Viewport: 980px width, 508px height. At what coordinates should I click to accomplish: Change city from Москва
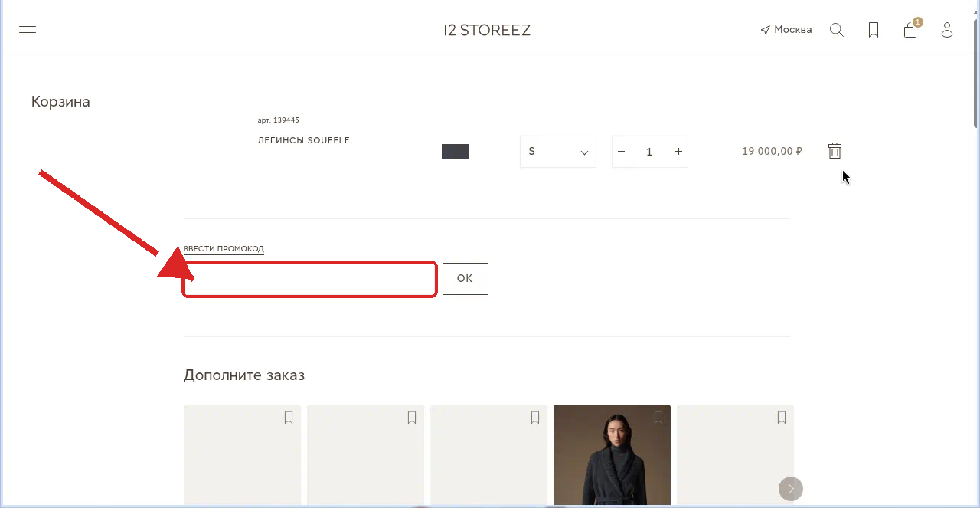point(786,30)
